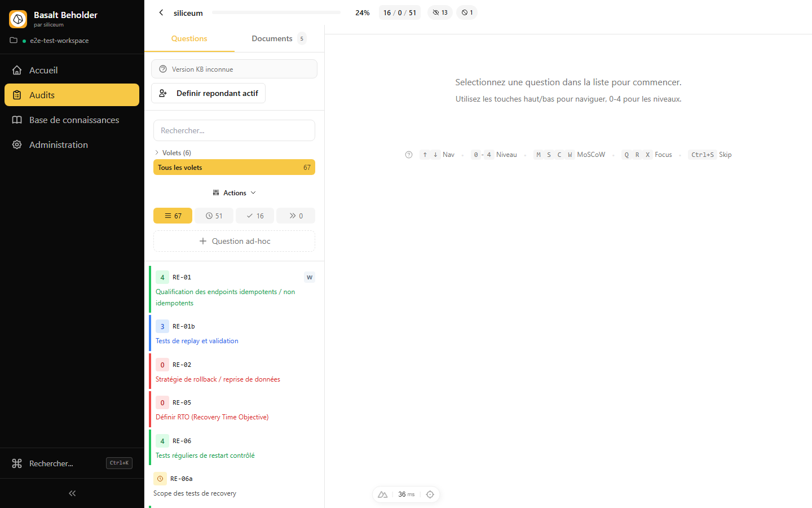Switch to the Documents tab
The width and height of the screenshot is (812, 508).
tap(279, 38)
